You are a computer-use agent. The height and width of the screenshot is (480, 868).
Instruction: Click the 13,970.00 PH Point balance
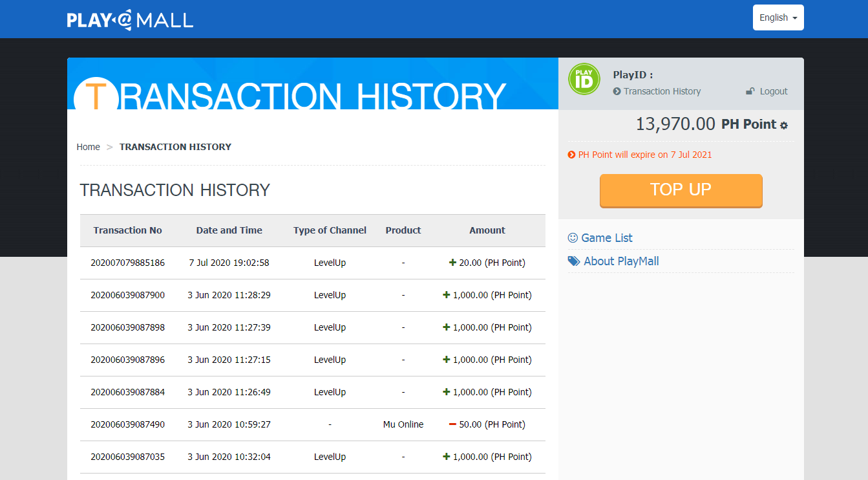[x=706, y=124]
